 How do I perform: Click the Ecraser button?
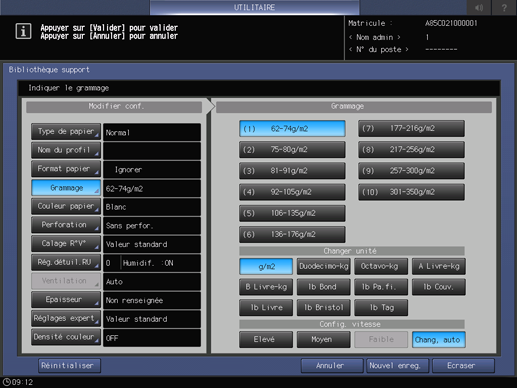pyautogui.click(x=463, y=366)
